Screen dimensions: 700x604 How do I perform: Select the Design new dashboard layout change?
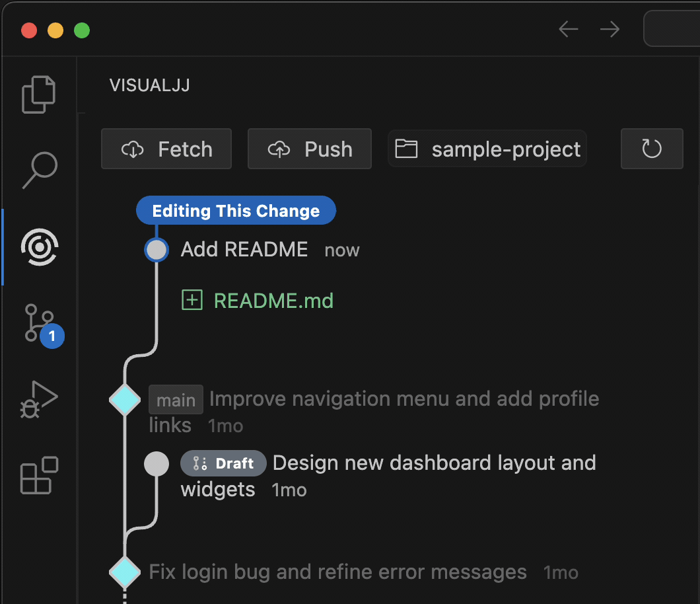coord(433,463)
